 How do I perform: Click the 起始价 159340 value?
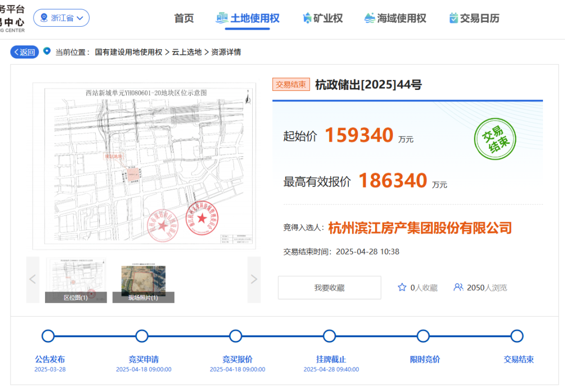point(359,135)
